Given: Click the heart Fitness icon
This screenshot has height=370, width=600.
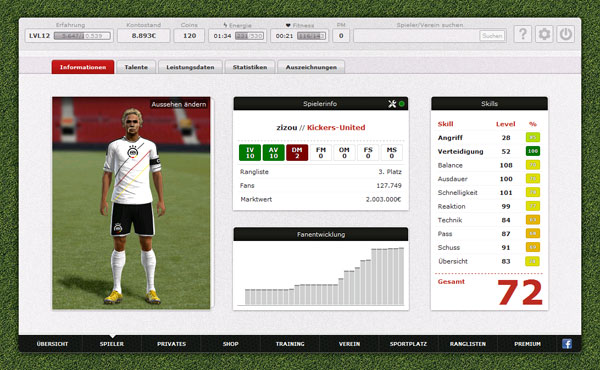Looking at the screenshot, I should tap(288, 25).
